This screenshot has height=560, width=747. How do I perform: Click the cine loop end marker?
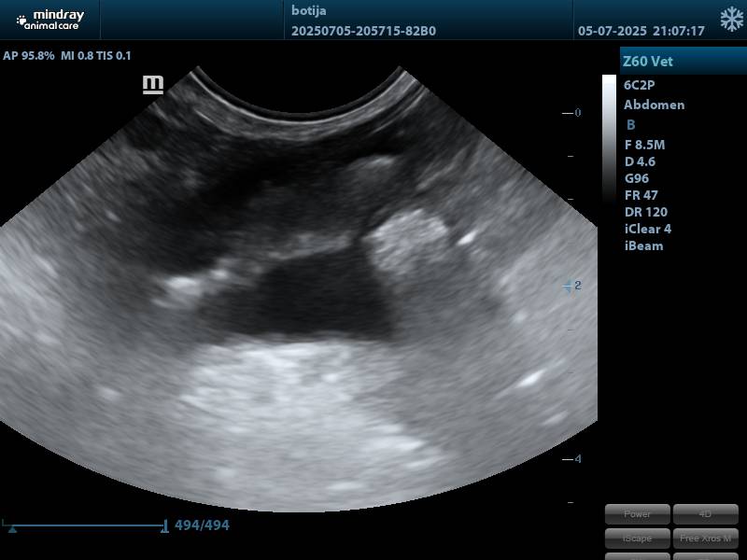click(165, 526)
